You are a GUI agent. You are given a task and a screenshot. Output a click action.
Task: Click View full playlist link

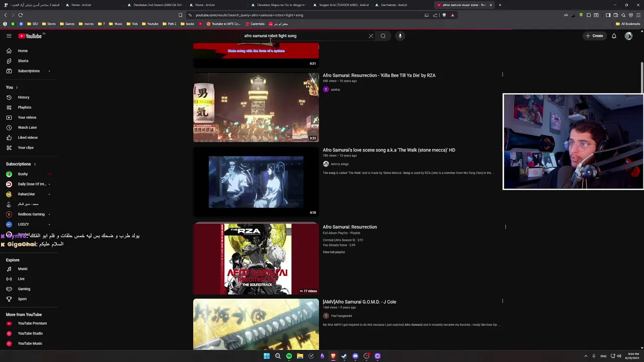coord(334,252)
